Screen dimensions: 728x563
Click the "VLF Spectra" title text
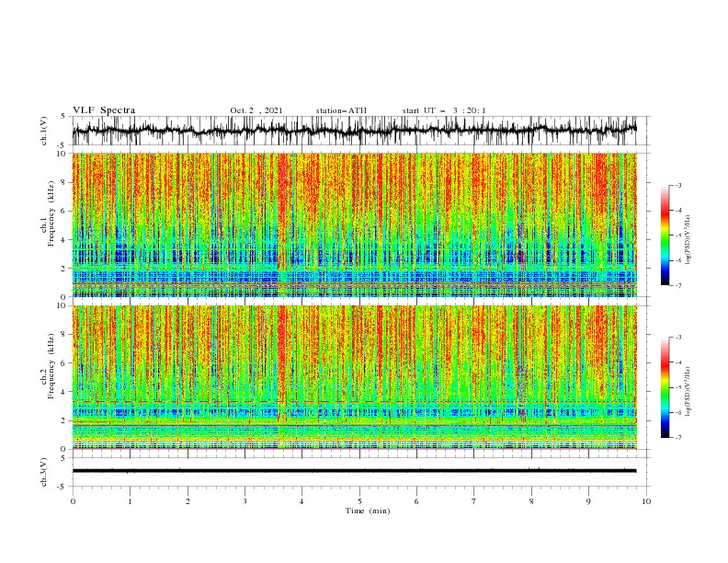(x=104, y=110)
